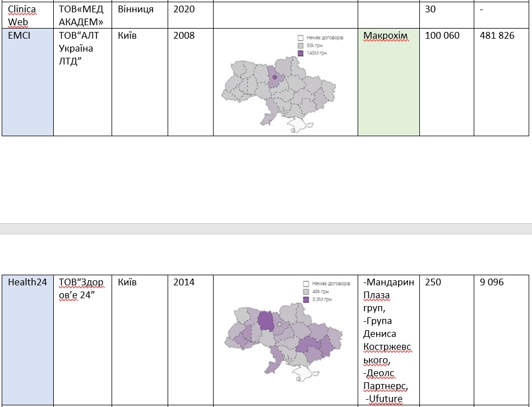Click the Вінниця city cell
532x407 pixels.
(136, 10)
